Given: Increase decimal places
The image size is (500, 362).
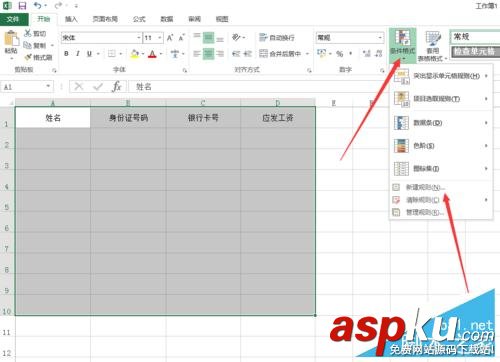Looking at the screenshot, I should (366, 53).
